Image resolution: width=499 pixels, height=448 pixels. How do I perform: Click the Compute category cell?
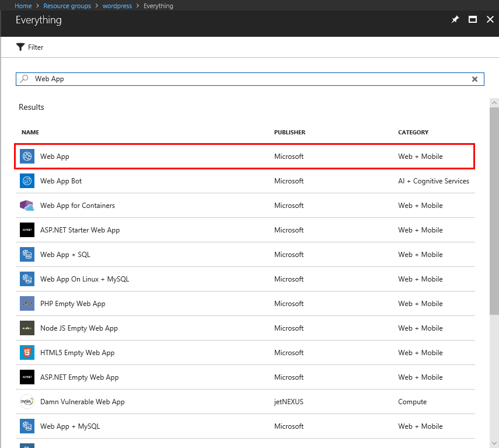pos(412,401)
